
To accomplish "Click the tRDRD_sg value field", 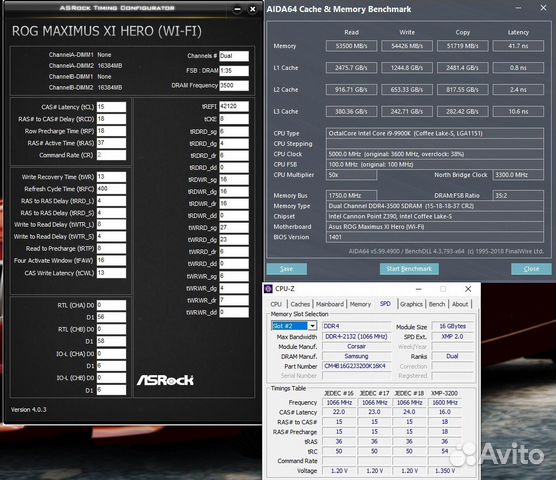I will pos(234,132).
